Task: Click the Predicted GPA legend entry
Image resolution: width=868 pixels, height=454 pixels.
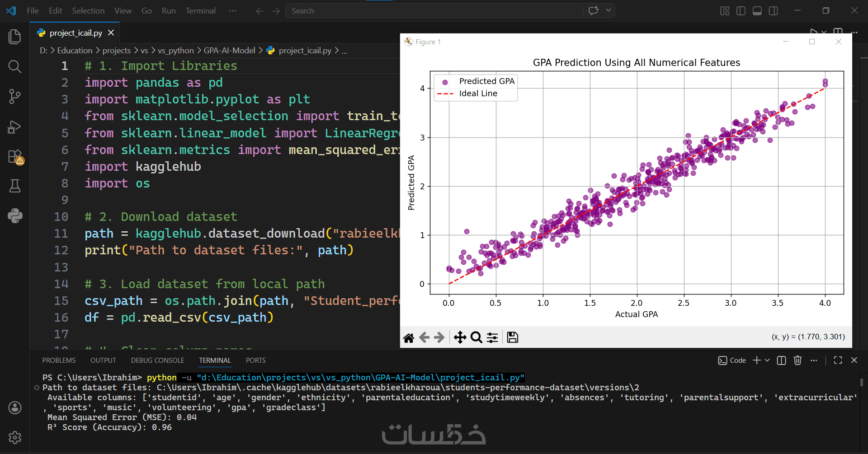Action: (476, 81)
